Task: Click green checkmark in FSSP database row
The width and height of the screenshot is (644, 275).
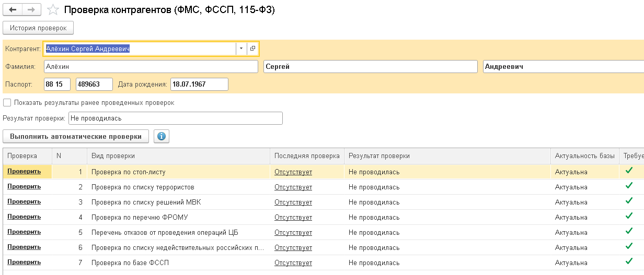Action: [x=629, y=261]
